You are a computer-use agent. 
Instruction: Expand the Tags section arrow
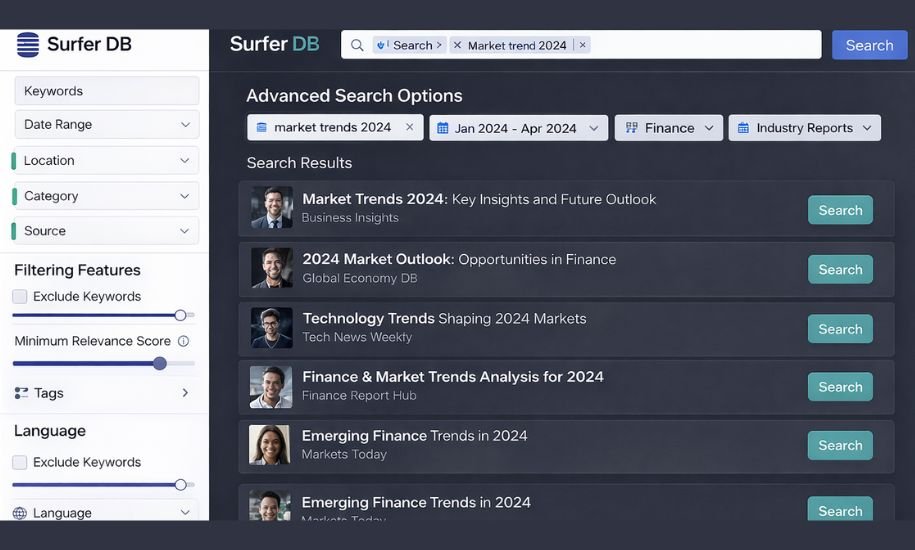(x=185, y=393)
